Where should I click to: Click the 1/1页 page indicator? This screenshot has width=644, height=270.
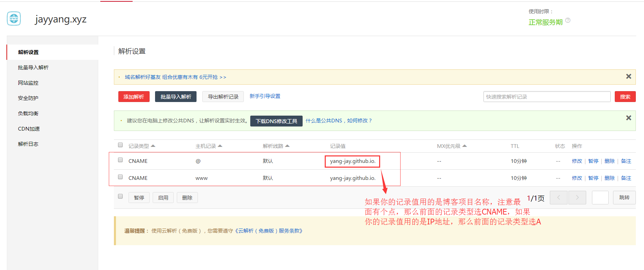(x=536, y=198)
